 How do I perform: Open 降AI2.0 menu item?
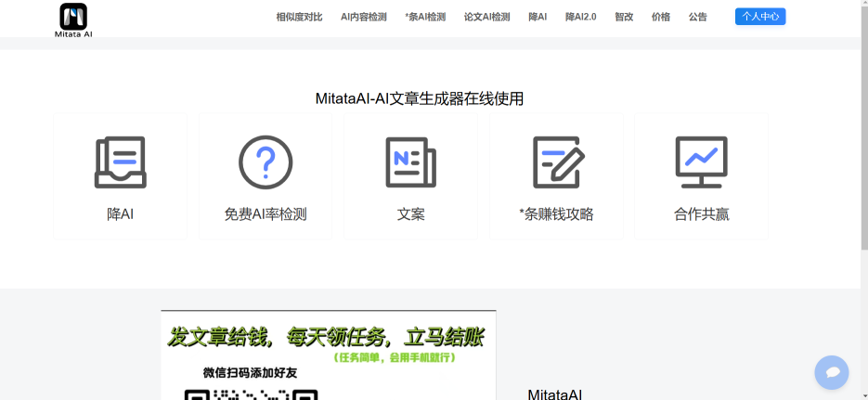click(581, 17)
